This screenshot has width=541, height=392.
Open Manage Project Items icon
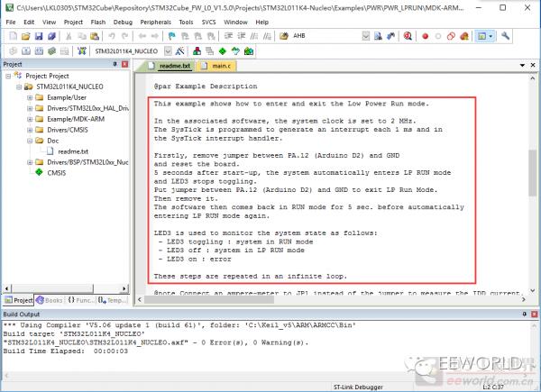pos(197,51)
